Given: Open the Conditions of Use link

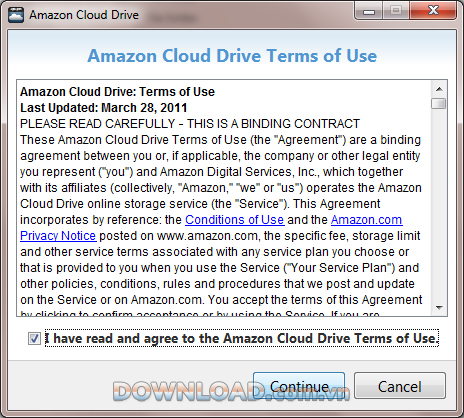Looking at the screenshot, I should click(x=235, y=220).
